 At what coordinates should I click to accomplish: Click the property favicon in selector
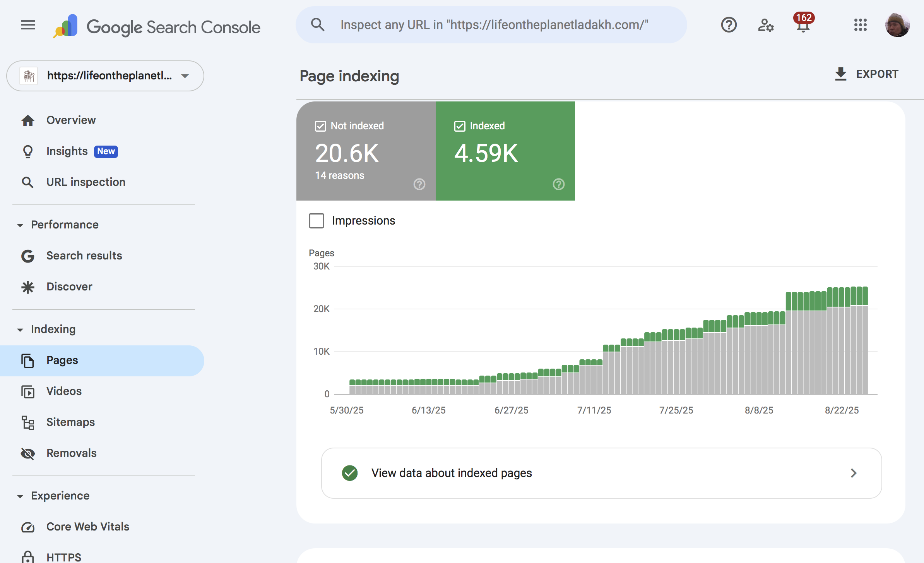(x=29, y=76)
